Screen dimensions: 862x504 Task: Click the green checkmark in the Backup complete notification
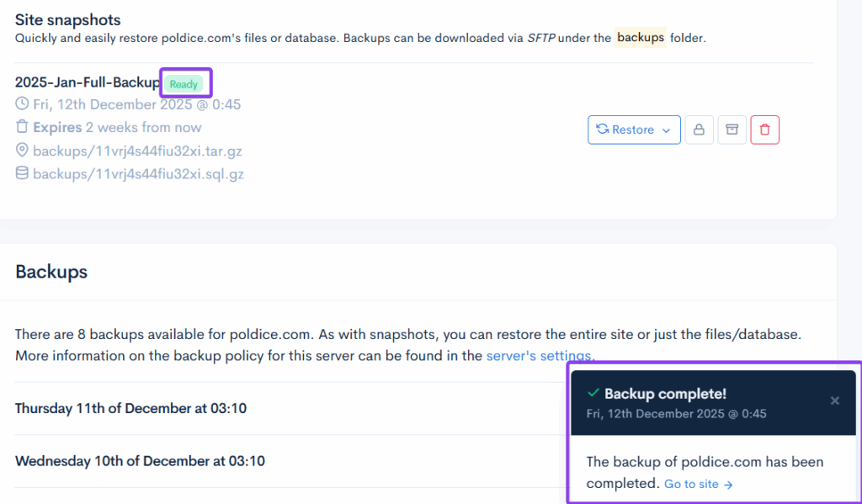click(593, 394)
